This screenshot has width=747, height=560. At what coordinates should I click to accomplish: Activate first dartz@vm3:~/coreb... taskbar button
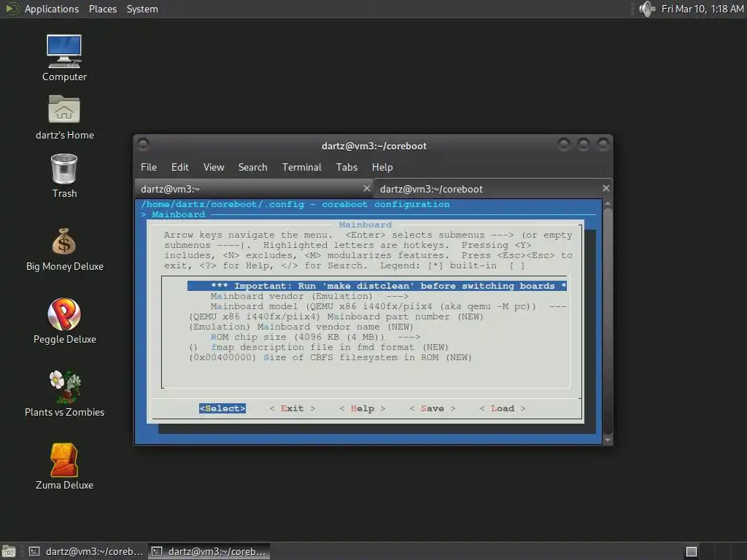(86, 551)
